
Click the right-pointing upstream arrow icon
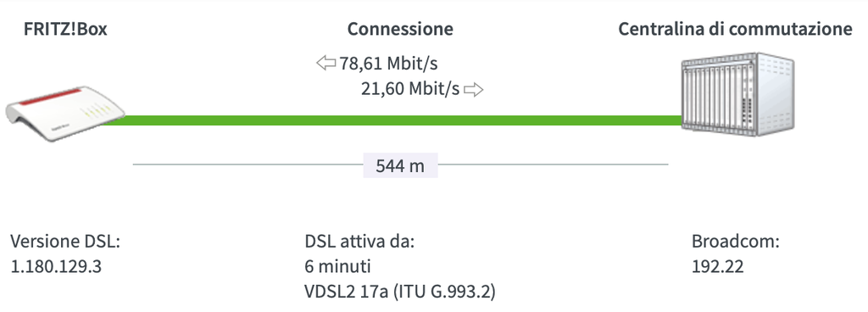point(473,89)
